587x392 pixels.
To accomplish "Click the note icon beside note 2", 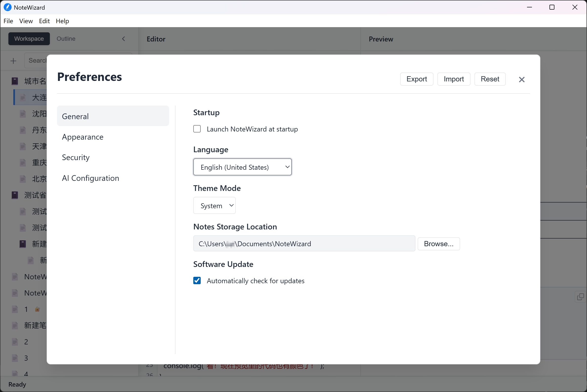I will tap(15, 342).
